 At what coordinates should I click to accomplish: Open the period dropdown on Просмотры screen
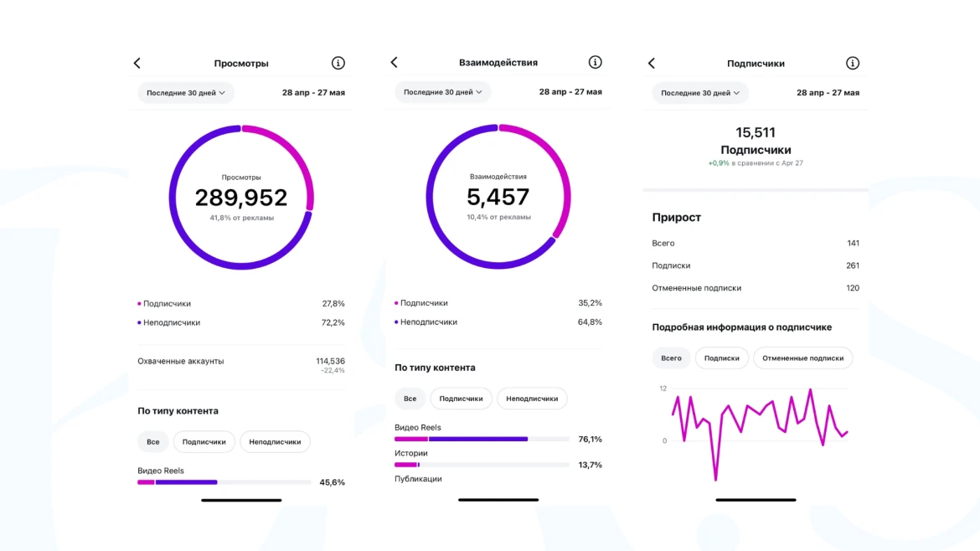tap(186, 93)
